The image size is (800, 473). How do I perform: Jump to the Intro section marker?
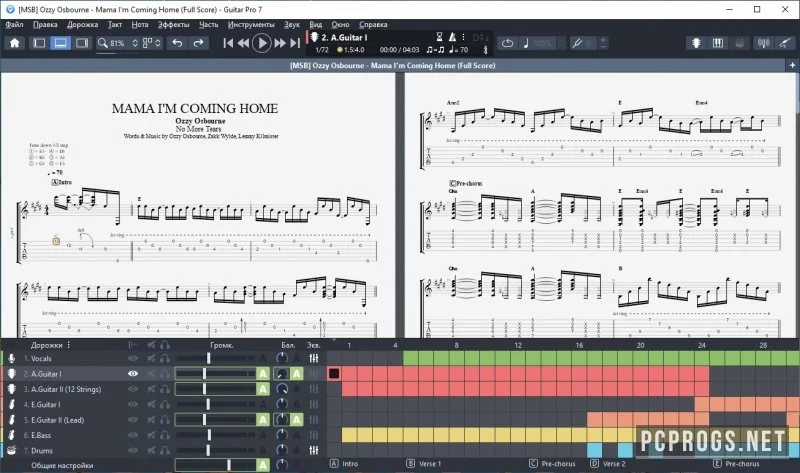344,464
